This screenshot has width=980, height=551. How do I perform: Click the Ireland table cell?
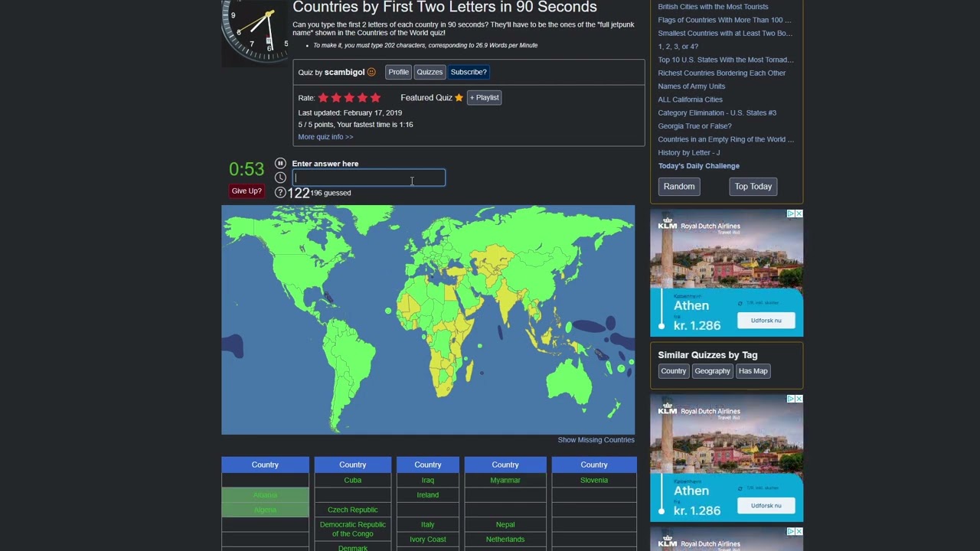[428, 495]
